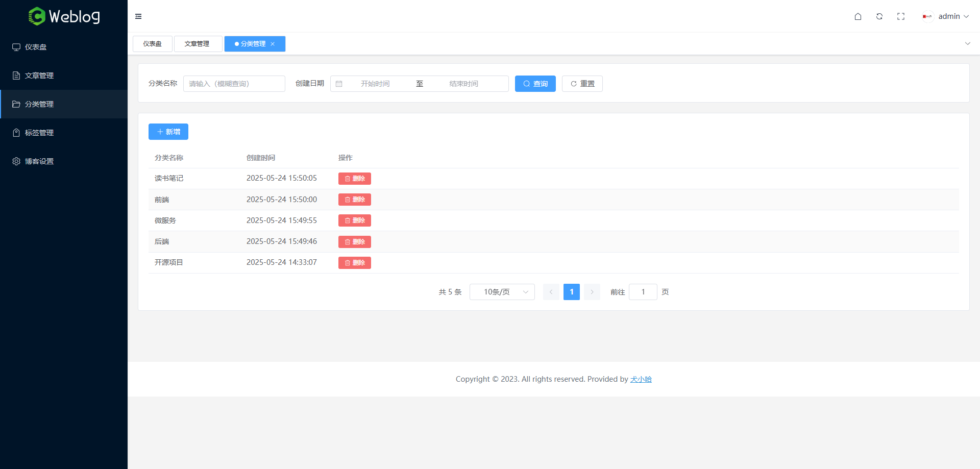980x469 pixels.
Task: Click the refresh icon in top header
Action: pos(879,16)
